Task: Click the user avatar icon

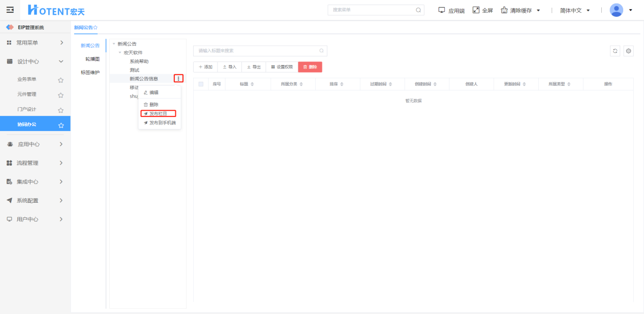Action: [x=616, y=10]
